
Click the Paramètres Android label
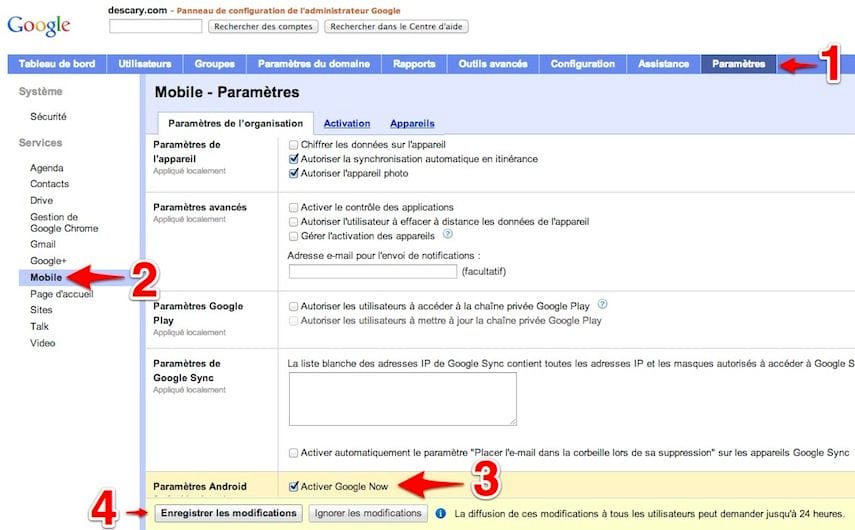click(200, 486)
